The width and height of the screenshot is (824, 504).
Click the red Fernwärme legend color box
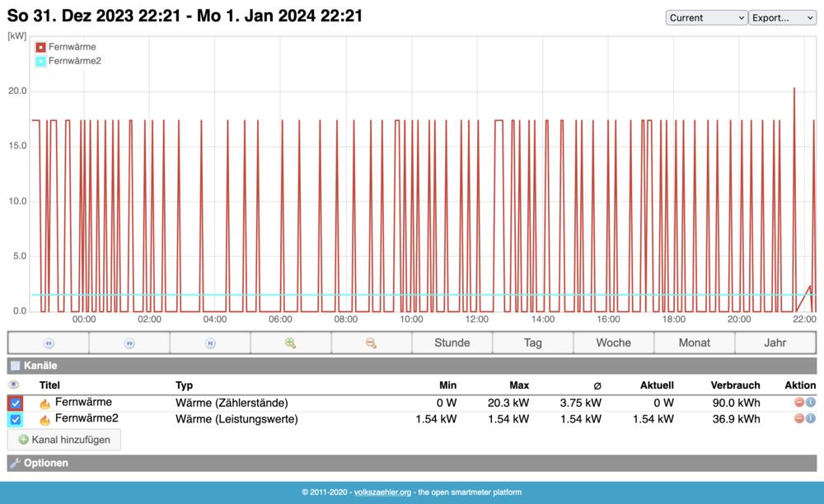pyautogui.click(x=40, y=48)
